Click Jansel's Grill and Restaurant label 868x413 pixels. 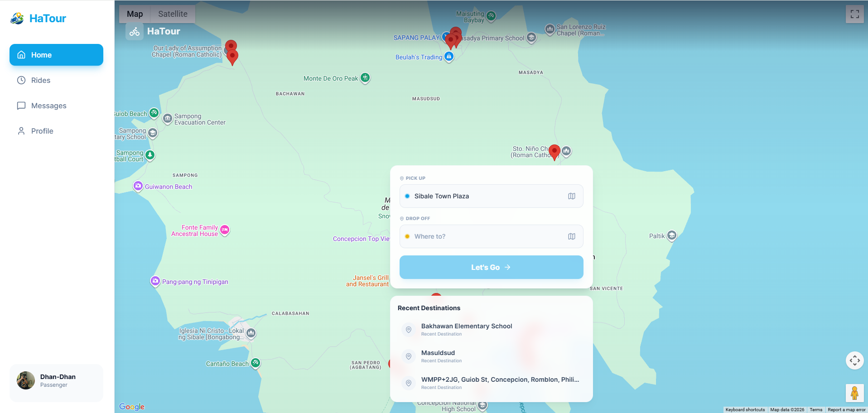(367, 281)
